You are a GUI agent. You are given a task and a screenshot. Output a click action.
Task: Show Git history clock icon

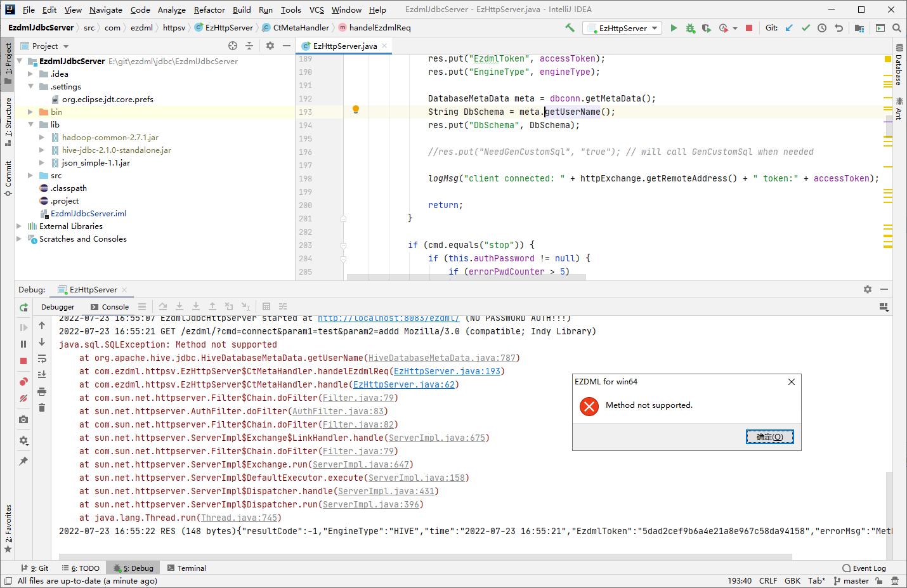coord(822,28)
